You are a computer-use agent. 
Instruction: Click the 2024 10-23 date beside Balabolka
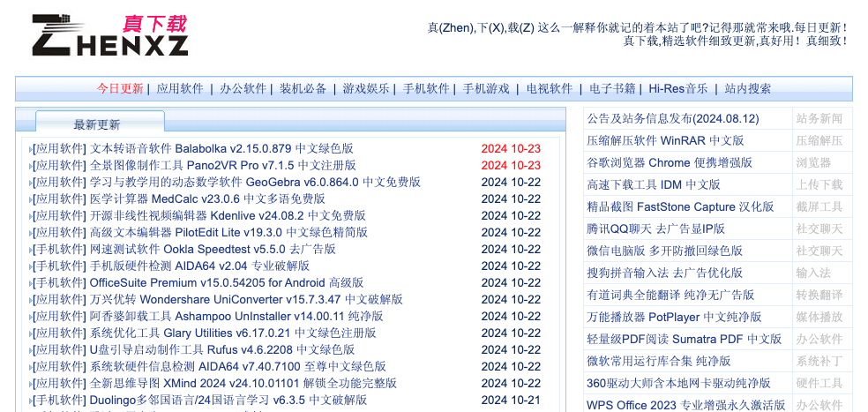pos(511,148)
